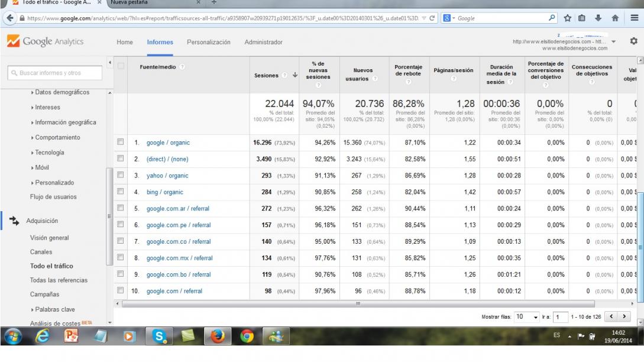644x362 pixels.
Task: Switch to the Personalización tab
Action: [x=209, y=42]
